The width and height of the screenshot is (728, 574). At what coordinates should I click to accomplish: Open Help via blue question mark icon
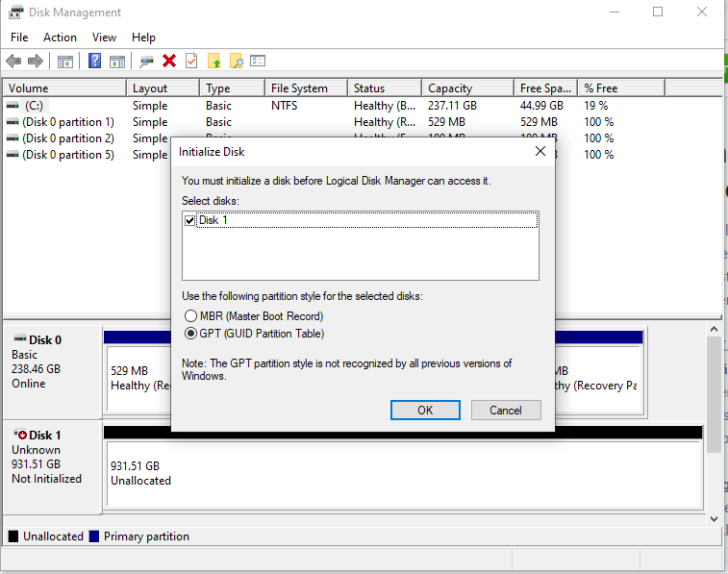coord(94,61)
